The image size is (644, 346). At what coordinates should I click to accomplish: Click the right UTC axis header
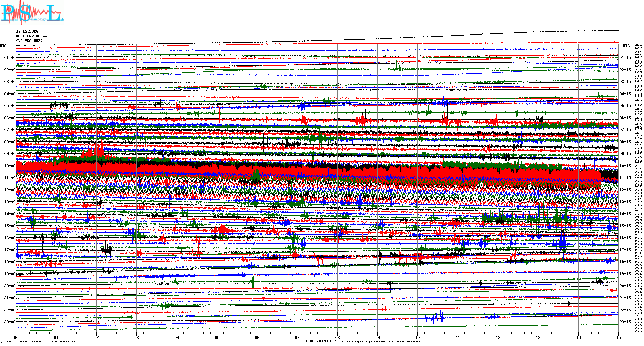(626, 46)
